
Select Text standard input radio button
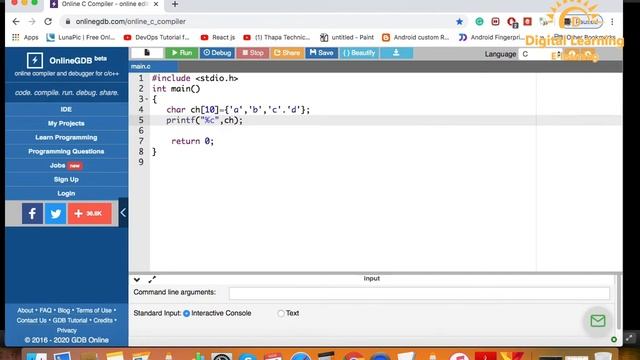[281, 313]
